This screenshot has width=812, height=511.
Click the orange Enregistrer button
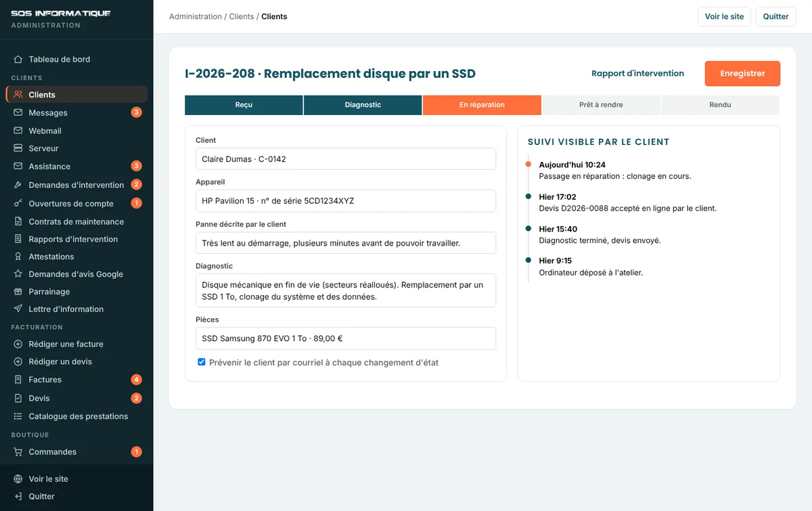742,74
